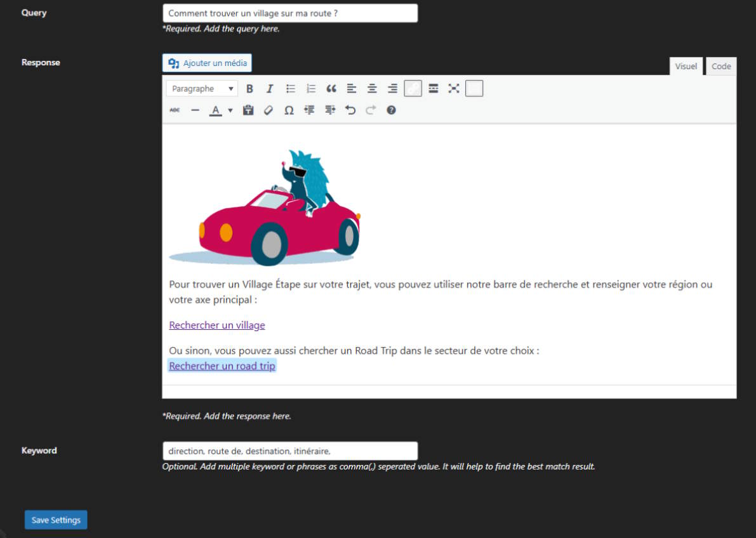Click inside the Keyword input field
Image resolution: width=756 pixels, height=538 pixels.
(x=289, y=450)
